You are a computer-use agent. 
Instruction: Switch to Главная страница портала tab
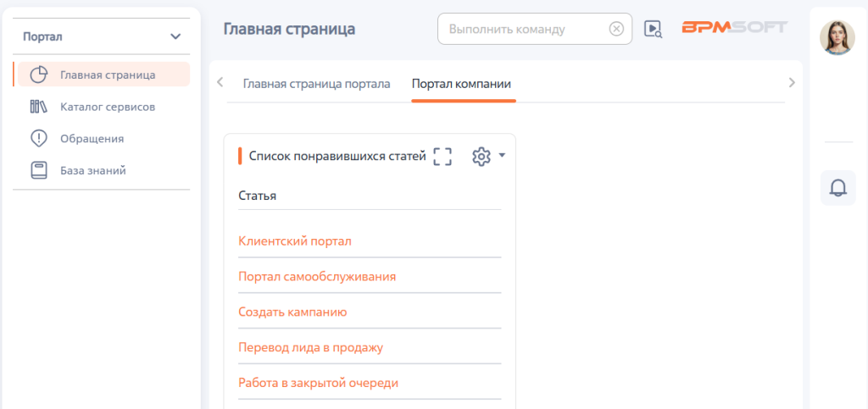(317, 84)
